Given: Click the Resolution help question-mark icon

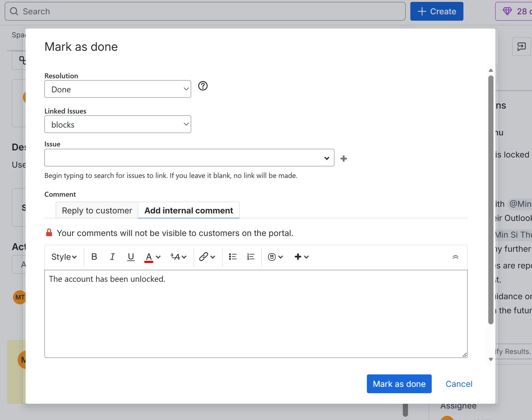Looking at the screenshot, I should [x=203, y=86].
